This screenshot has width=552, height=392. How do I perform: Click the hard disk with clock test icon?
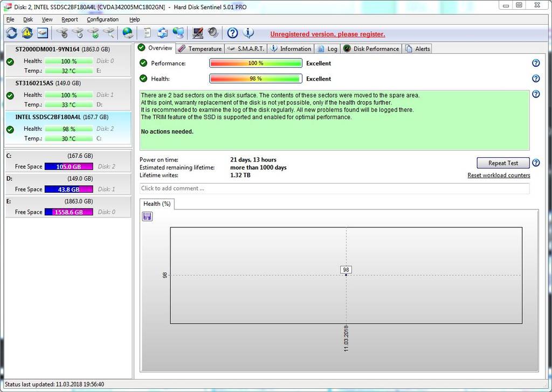[x=78, y=33]
